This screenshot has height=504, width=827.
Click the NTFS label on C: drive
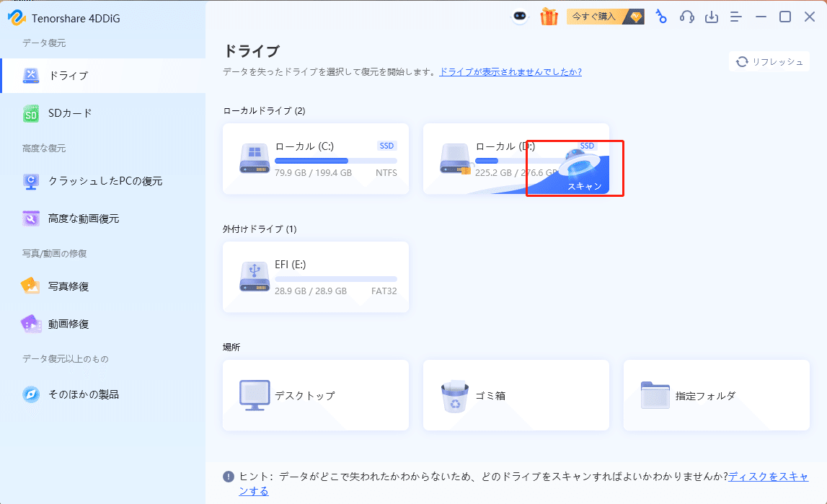[x=386, y=173]
